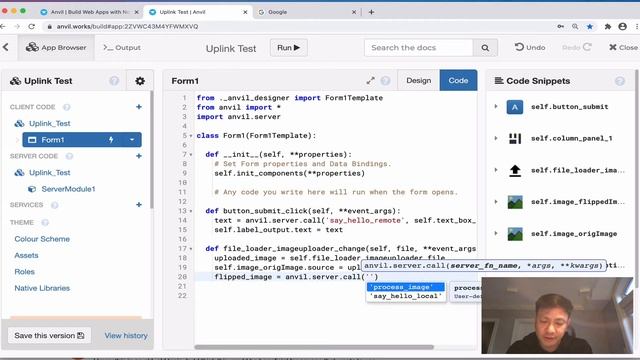This screenshot has width=640, height=360.
Task: Click the Undo button
Action: click(530, 47)
